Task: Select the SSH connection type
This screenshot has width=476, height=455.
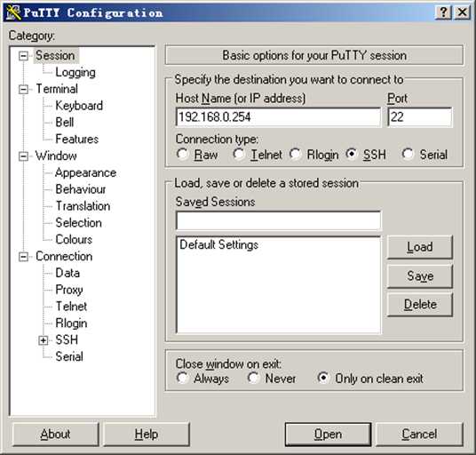Action: [352, 154]
